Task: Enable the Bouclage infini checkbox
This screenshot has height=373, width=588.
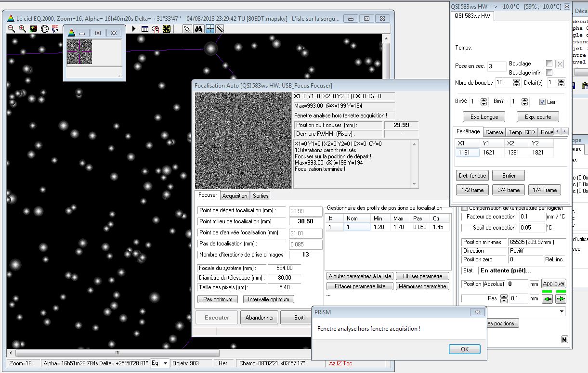Action: coord(549,73)
